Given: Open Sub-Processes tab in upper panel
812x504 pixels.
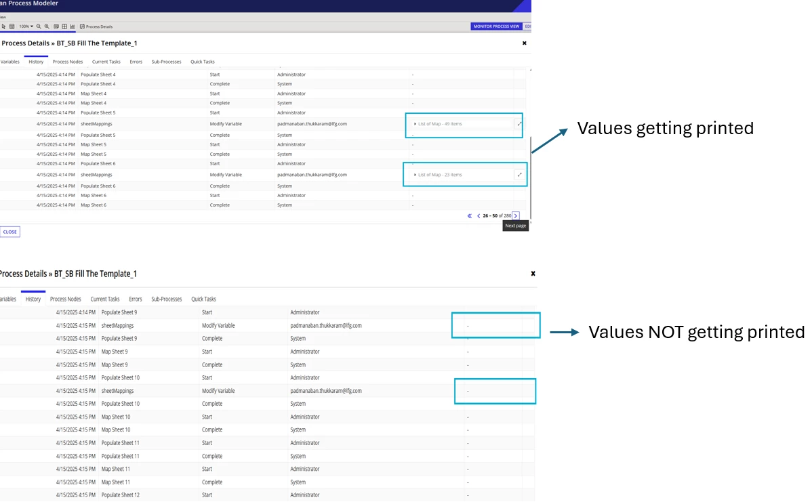Looking at the screenshot, I should [x=166, y=62].
